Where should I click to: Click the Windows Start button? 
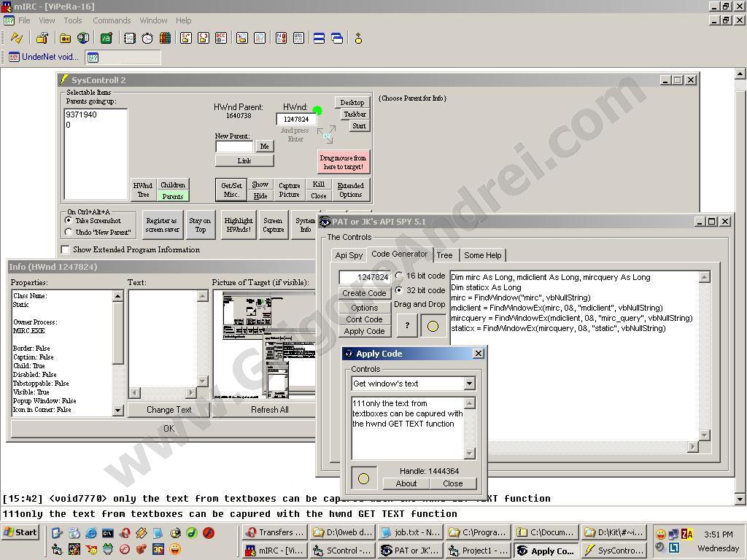pyautogui.click(x=20, y=532)
